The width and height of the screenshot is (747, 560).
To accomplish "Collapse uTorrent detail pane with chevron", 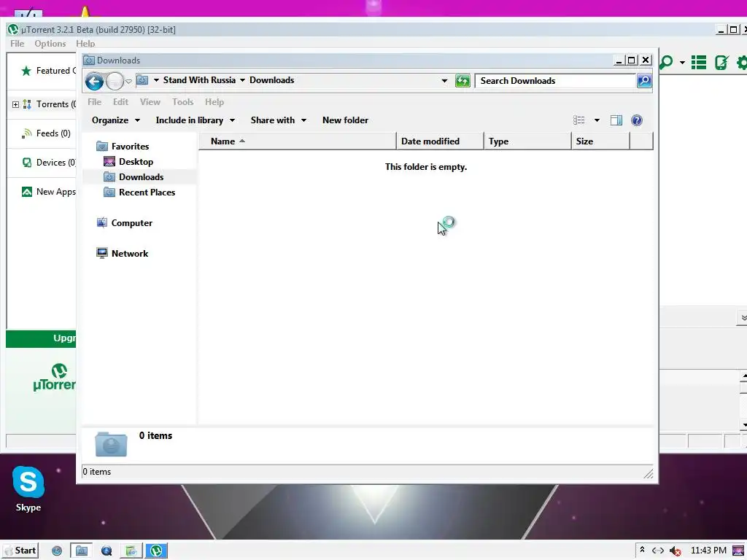I will [x=743, y=318].
